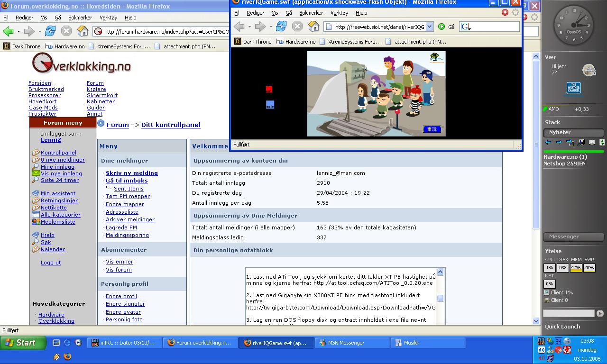Click Internet Explorer icon in quick launch
Viewport: 607px width, 364px height.
coord(67,343)
